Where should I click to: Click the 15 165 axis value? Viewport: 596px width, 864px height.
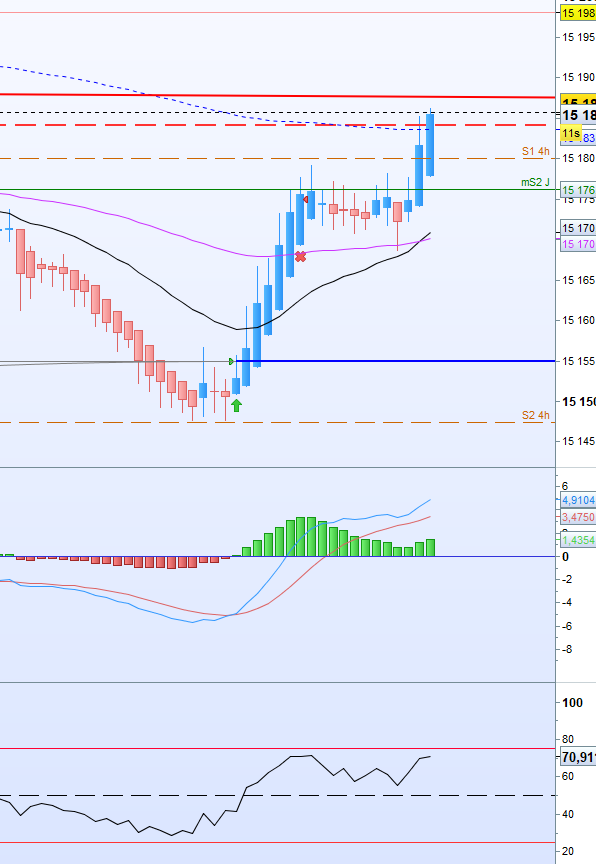(x=578, y=280)
